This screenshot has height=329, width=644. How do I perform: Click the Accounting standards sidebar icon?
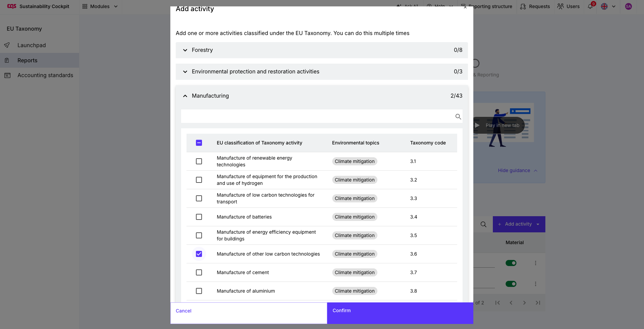[7, 75]
